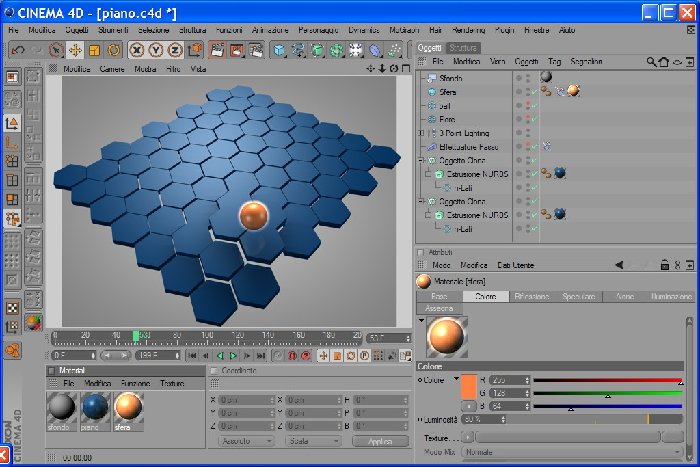The width and height of the screenshot is (700, 467).
Task: Toggle the X axis lock
Action: pos(136,50)
